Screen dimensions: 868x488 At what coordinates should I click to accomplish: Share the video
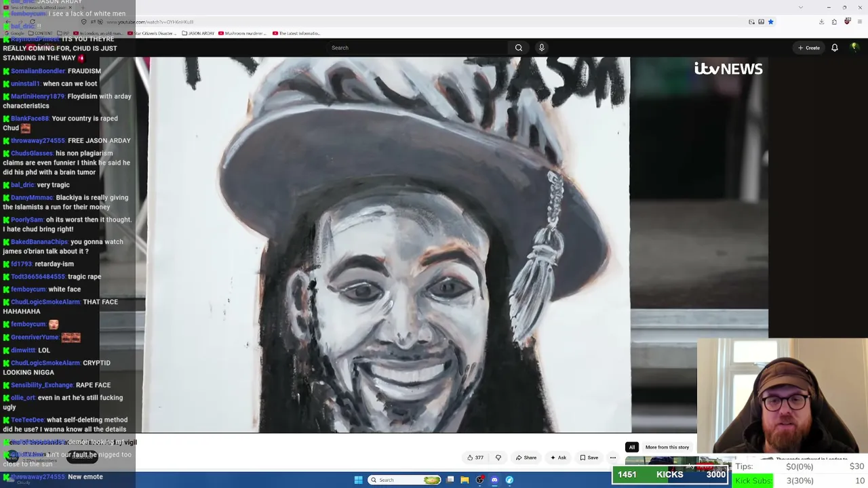526,457
